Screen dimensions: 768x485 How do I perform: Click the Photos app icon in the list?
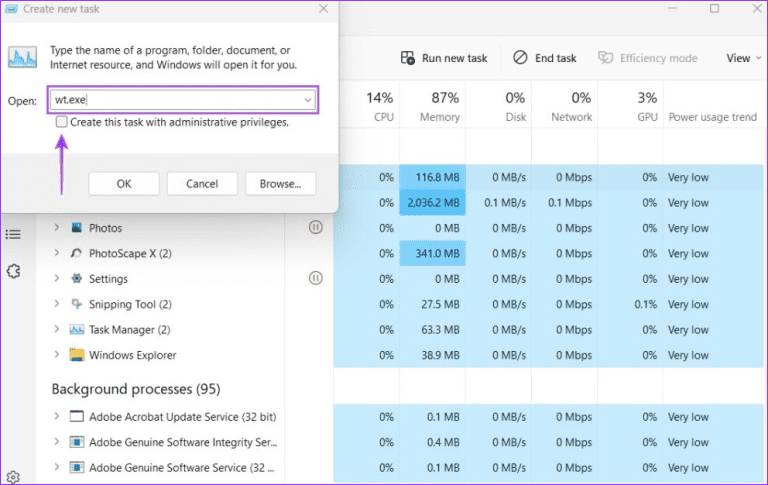(x=76, y=228)
